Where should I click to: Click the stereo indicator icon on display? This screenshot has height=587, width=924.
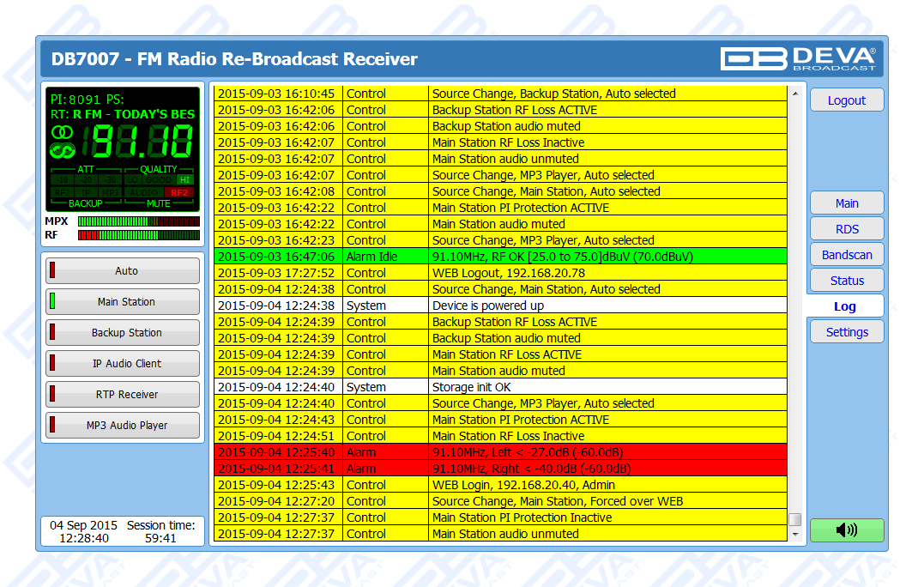pyautogui.click(x=62, y=133)
